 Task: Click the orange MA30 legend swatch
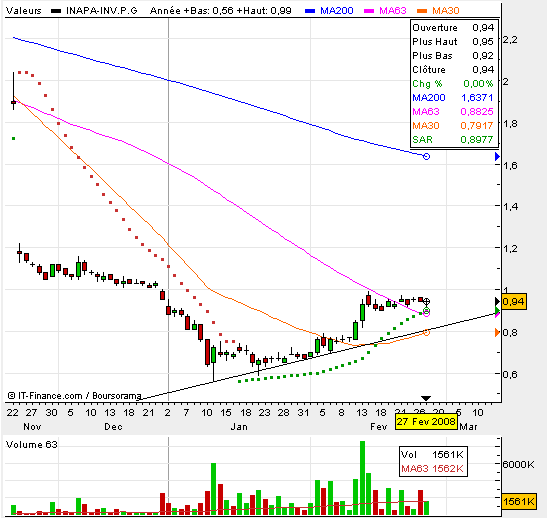[x=422, y=11]
